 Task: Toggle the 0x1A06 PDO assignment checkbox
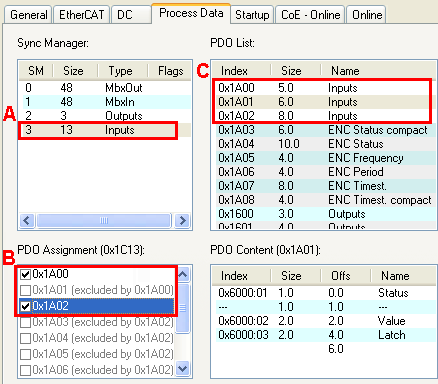(x=26, y=370)
